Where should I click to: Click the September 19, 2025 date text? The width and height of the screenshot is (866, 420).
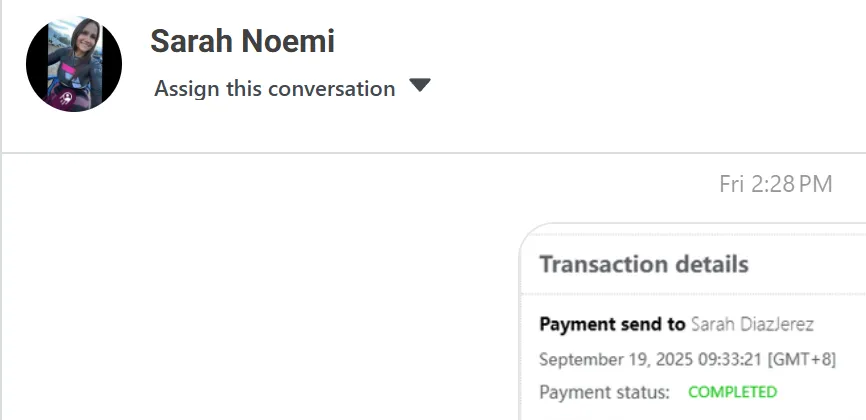(x=609, y=359)
